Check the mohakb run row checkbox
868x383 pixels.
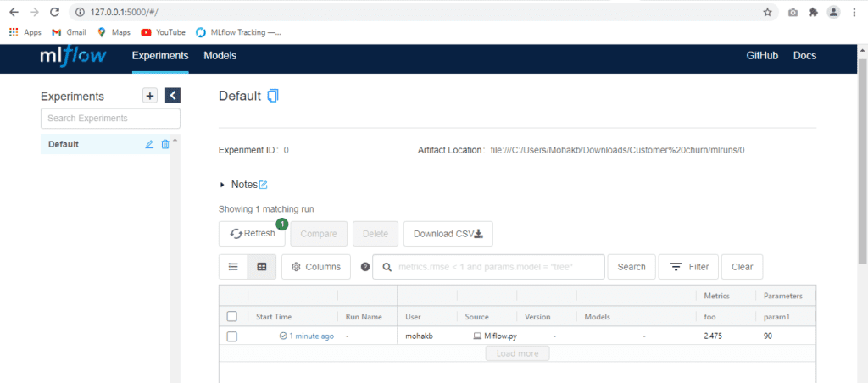point(232,336)
